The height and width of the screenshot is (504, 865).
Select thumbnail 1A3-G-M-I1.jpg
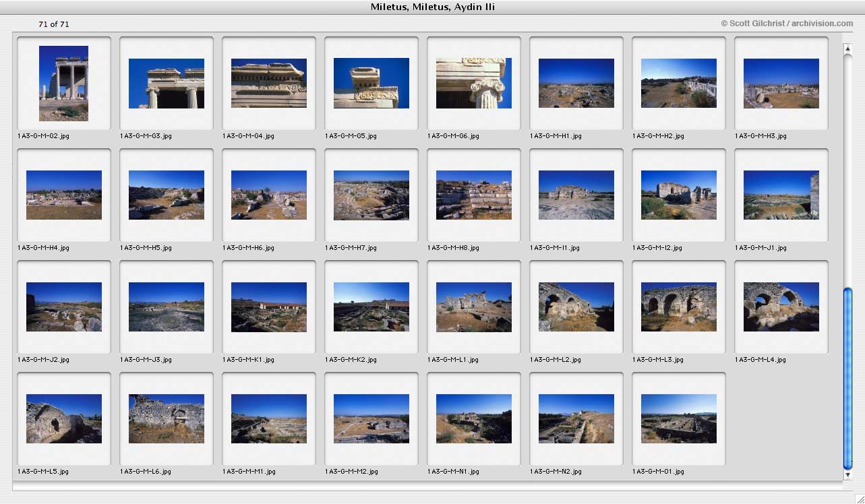point(576,195)
